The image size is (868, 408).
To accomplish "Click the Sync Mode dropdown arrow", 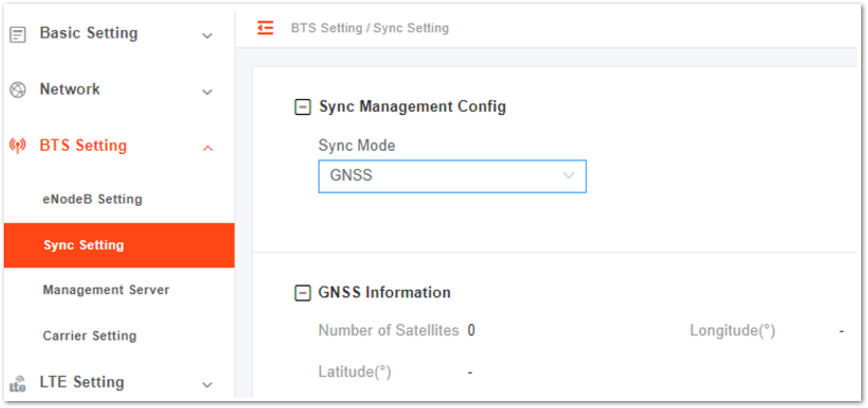I will coord(568,176).
